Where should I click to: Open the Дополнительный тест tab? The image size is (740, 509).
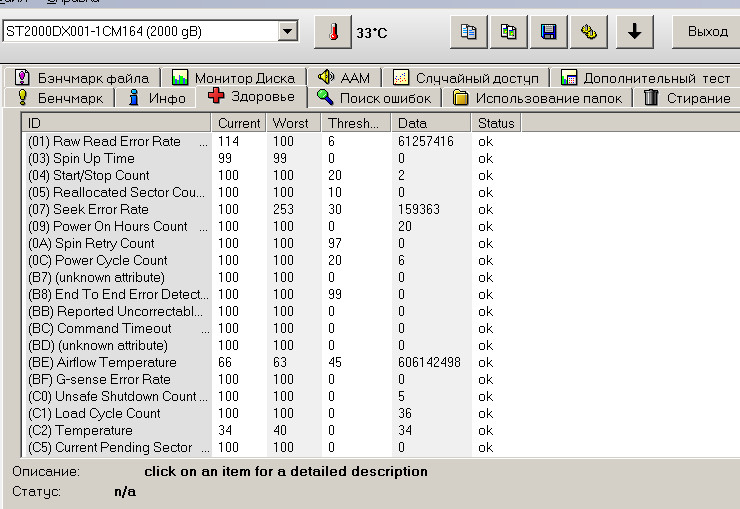coord(646,77)
